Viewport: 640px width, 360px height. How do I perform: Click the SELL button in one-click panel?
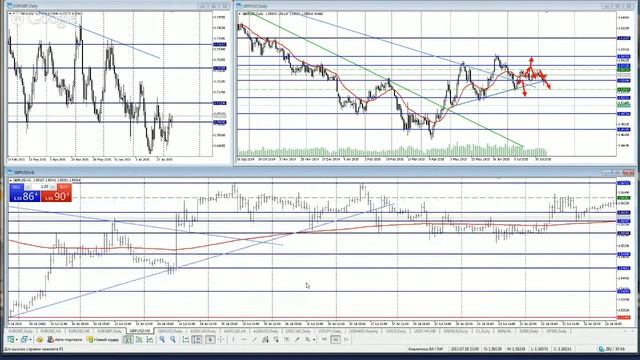pos(17,187)
